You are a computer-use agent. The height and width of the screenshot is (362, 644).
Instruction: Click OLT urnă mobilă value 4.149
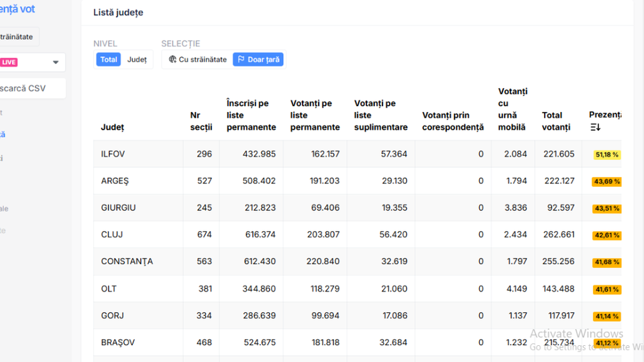pyautogui.click(x=517, y=289)
